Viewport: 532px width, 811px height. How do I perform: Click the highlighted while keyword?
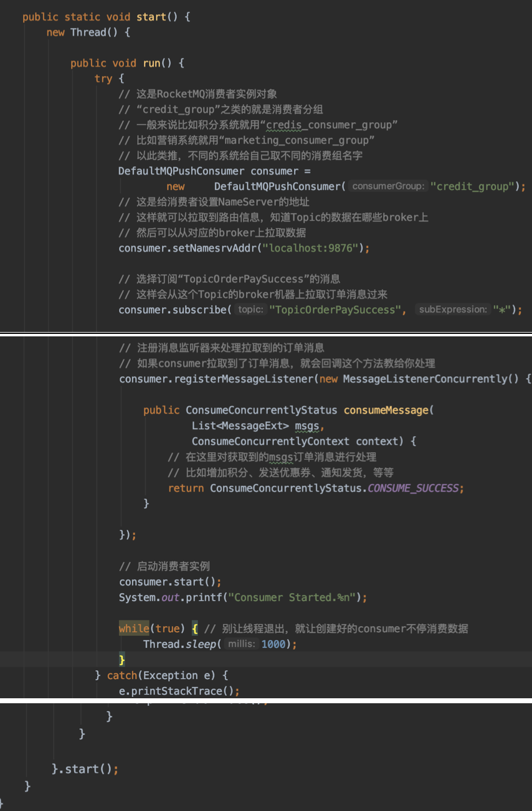coord(132,628)
